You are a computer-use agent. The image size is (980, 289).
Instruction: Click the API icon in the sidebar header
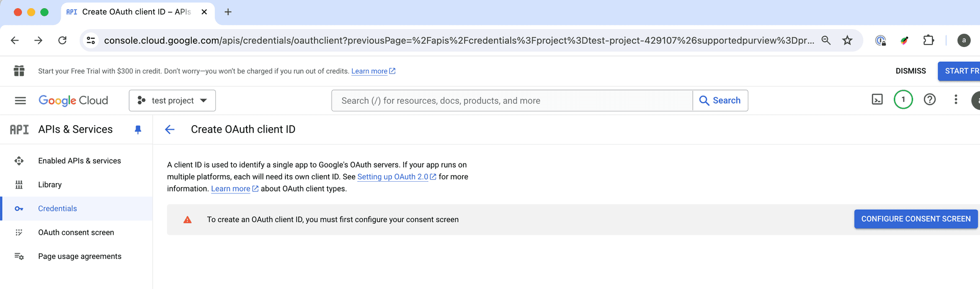point(19,130)
